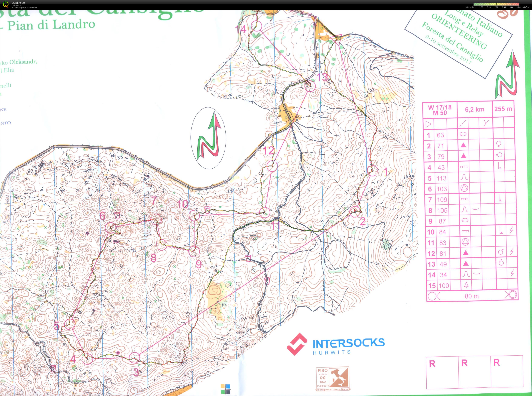Click control code 87 in description table
The height and width of the screenshot is (396, 532).
442,221
